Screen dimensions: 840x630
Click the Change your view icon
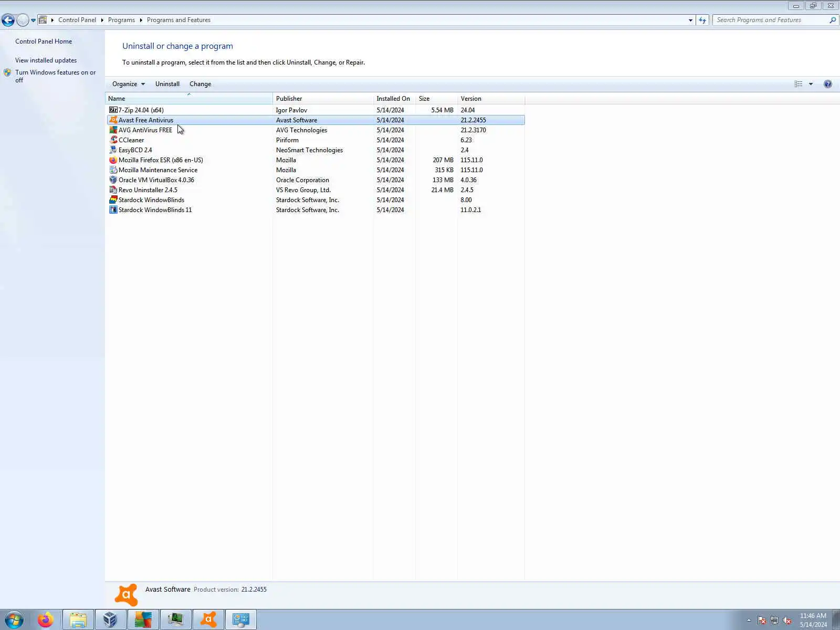click(799, 84)
